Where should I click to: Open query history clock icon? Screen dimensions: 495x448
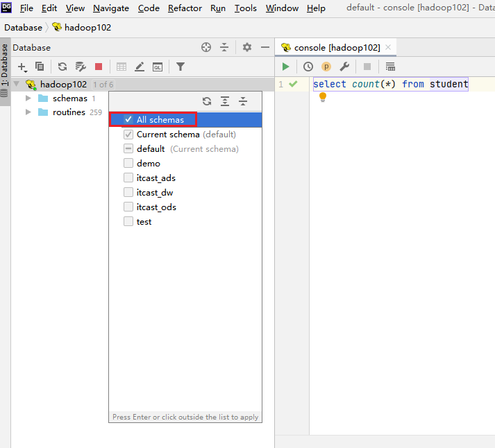(308, 67)
